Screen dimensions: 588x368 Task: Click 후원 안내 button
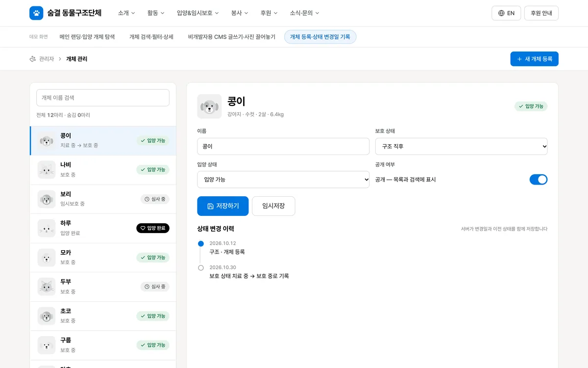541,13
